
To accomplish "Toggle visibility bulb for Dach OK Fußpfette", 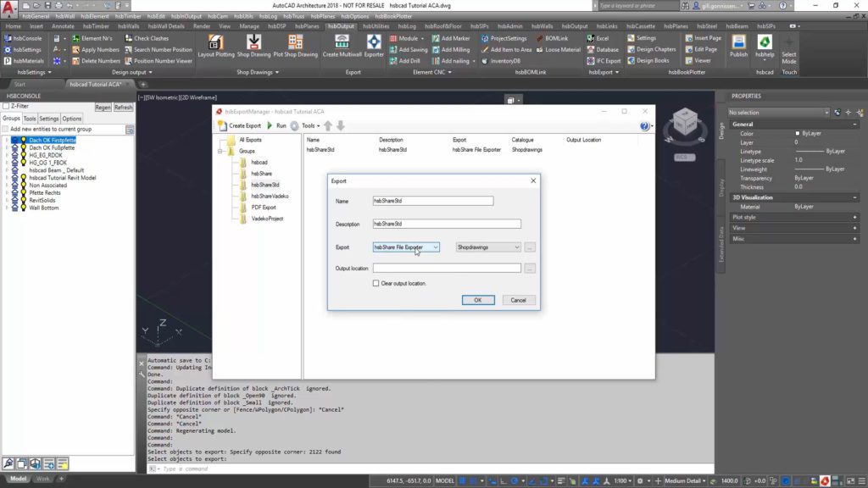I will coord(23,147).
